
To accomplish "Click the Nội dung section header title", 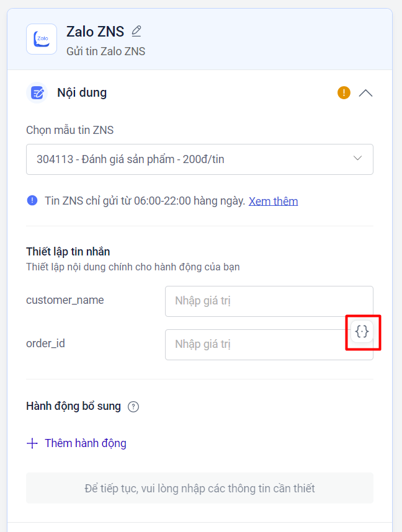I will click(x=82, y=93).
